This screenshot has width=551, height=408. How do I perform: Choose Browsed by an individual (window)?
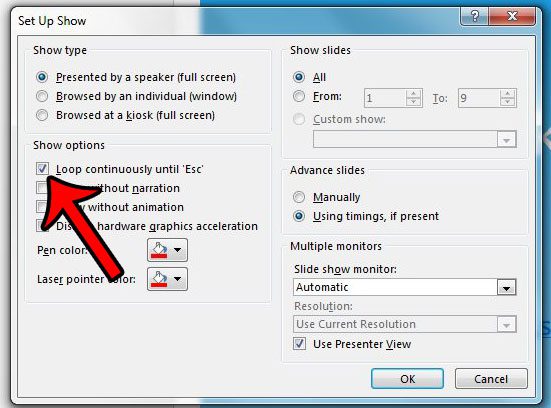[42, 96]
